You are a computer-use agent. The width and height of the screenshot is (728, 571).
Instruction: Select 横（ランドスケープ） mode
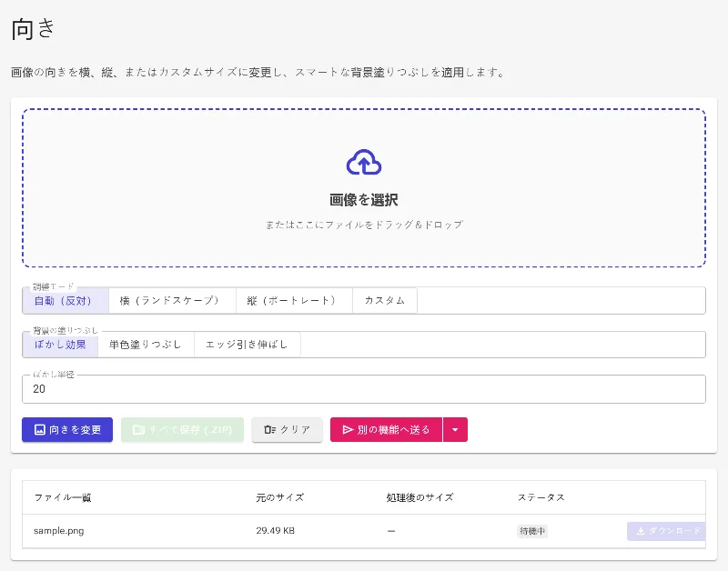click(172, 301)
